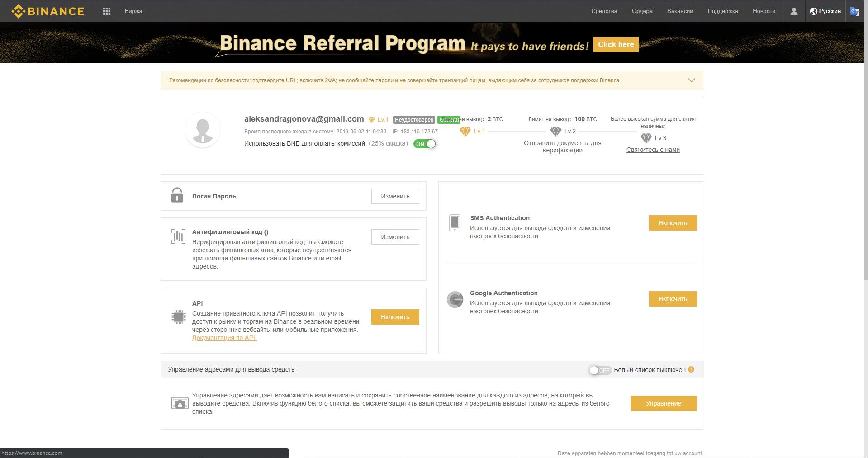Change the anti-phishing code with Изменить
Viewport: 868px width, 458px height.
pos(395,237)
